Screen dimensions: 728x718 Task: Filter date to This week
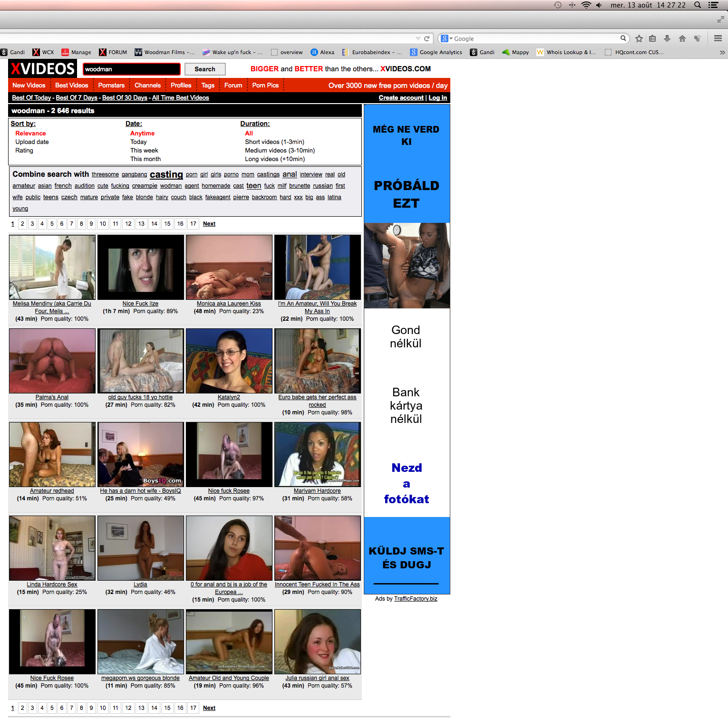pos(144,151)
